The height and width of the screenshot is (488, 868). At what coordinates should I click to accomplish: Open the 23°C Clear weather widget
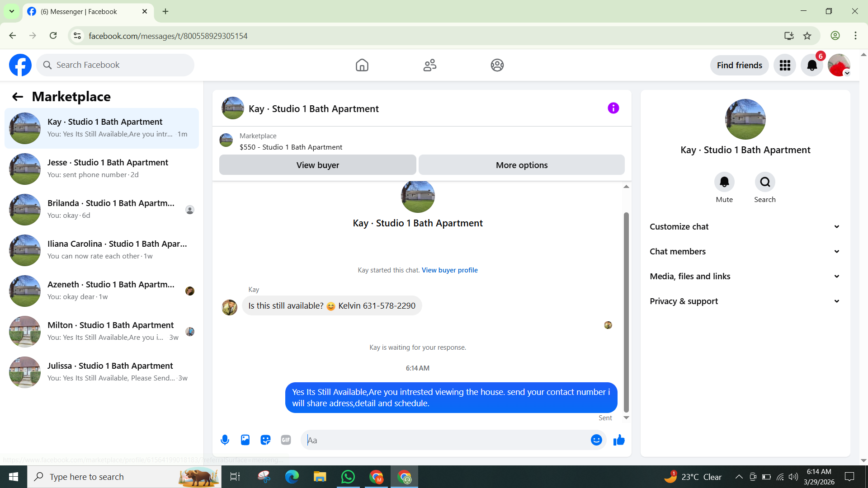[x=693, y=477]
